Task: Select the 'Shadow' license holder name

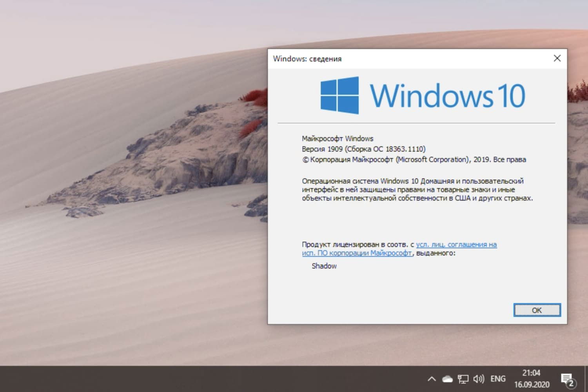Action: tap(324, 266)
